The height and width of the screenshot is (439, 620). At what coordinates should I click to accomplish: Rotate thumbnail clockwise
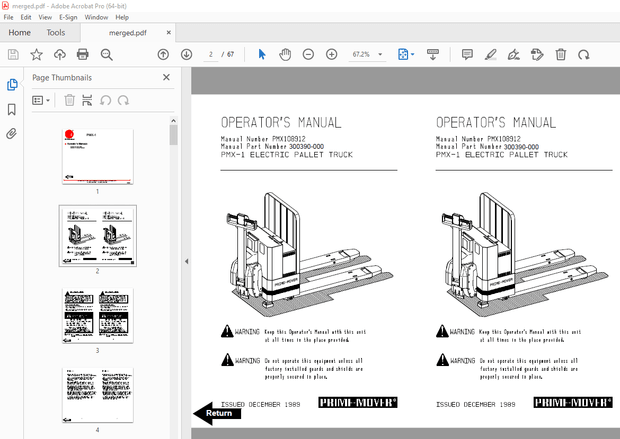click(x=123, y=100)
